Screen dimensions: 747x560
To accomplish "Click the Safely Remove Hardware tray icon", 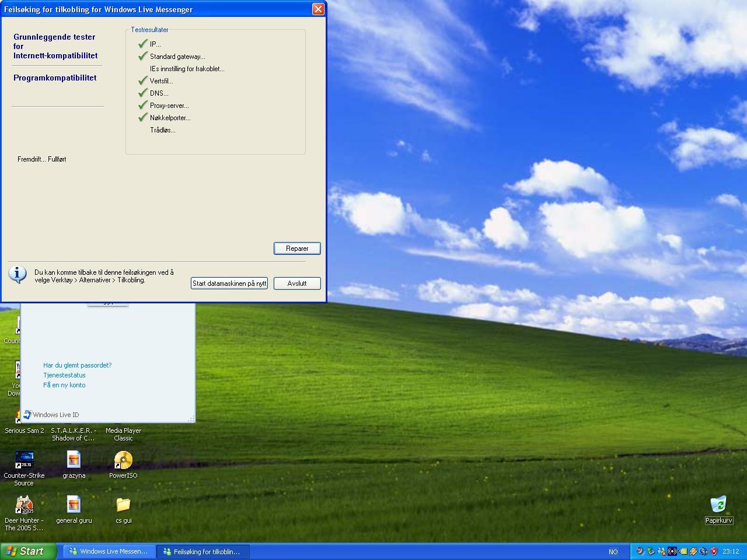I will click(651, 551).
